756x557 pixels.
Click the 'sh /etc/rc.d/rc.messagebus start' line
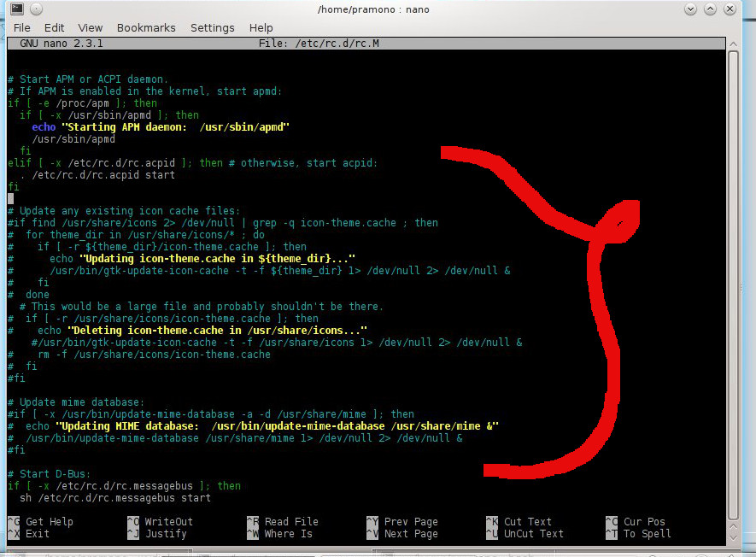point(115,498)
